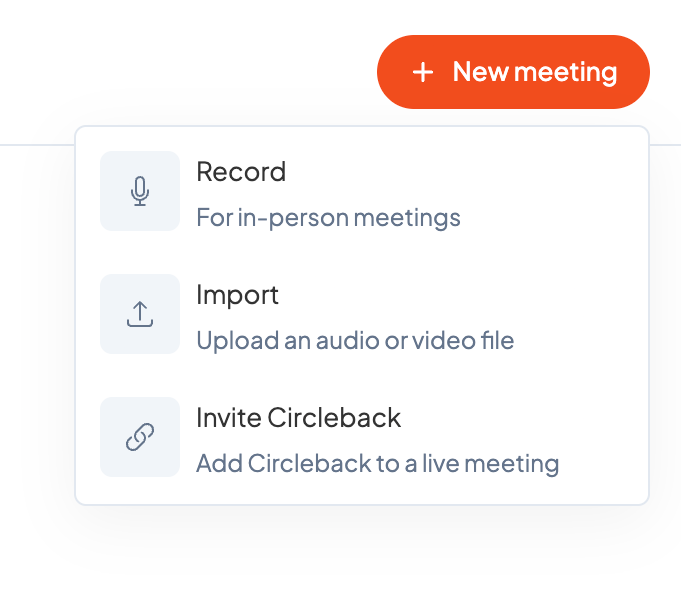This screenshot has height=592, width=681.
Task: Click the "New meeting" text label
Action: 534,72
